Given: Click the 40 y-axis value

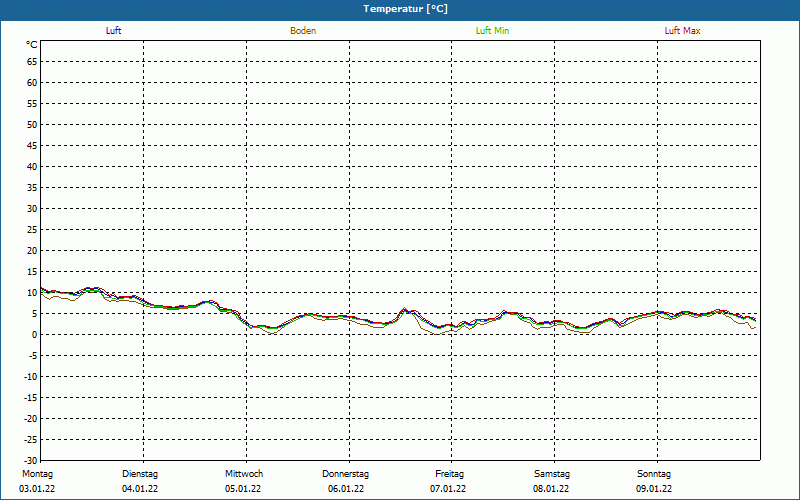Looking at the screenshot, I should (32, 166).
